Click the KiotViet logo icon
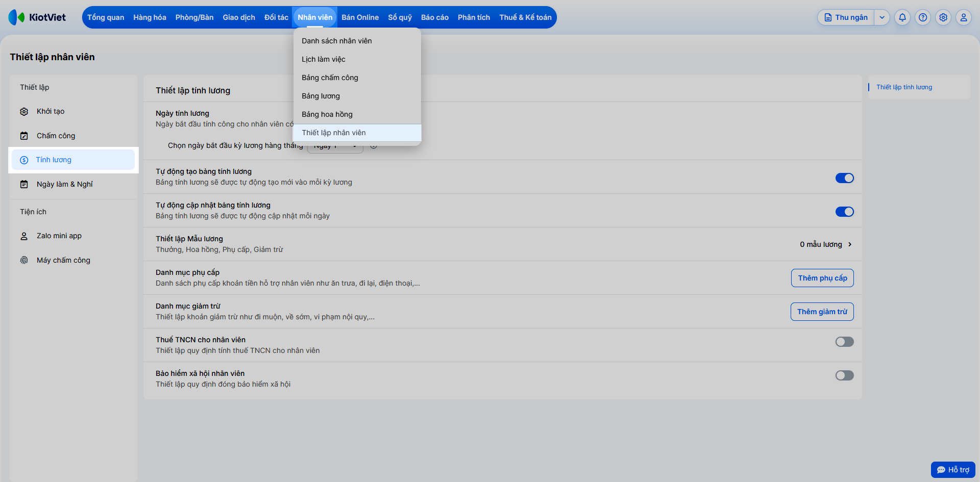Viewport: 980px width, 482px height. pos(16,17)
